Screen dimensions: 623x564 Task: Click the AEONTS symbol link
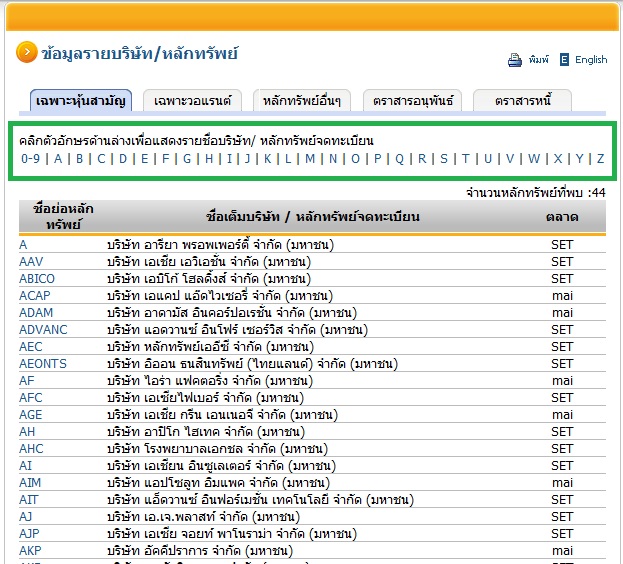pyautogui.click(x=43, y=364)
